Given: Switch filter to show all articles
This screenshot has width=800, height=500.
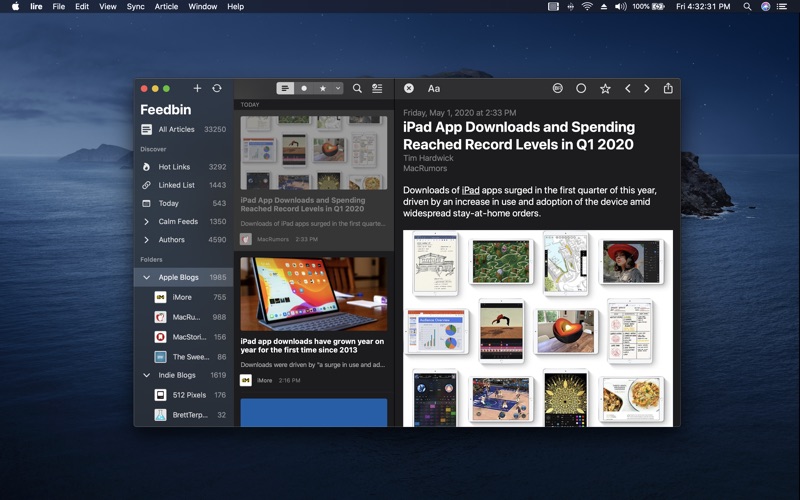Looking at the screenshot, I should click(286, 88).
